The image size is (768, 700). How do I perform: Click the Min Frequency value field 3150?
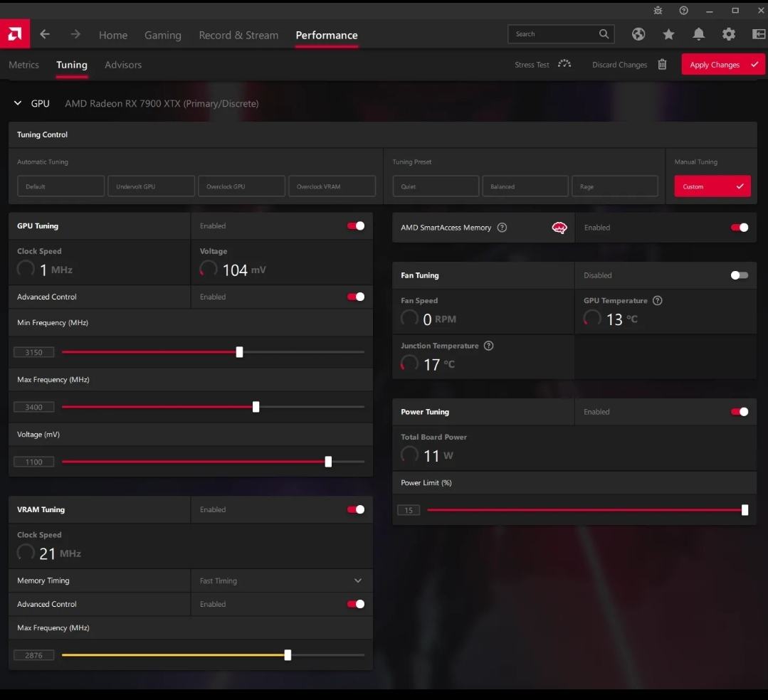(x=33, y=352)
